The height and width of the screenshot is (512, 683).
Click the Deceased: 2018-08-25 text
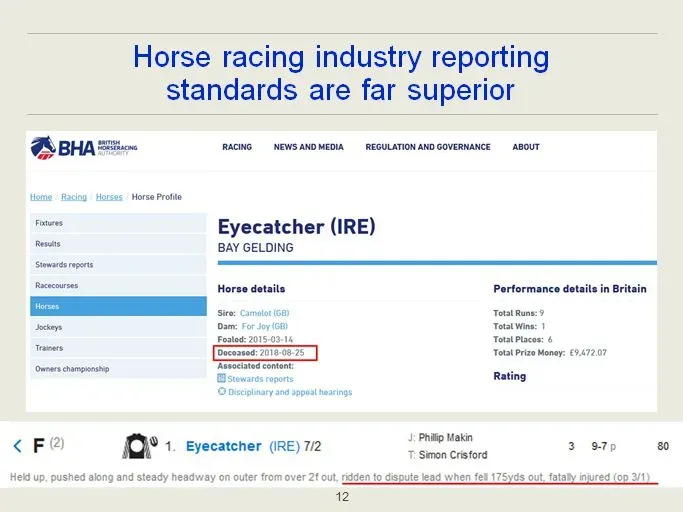click(261, 353)
